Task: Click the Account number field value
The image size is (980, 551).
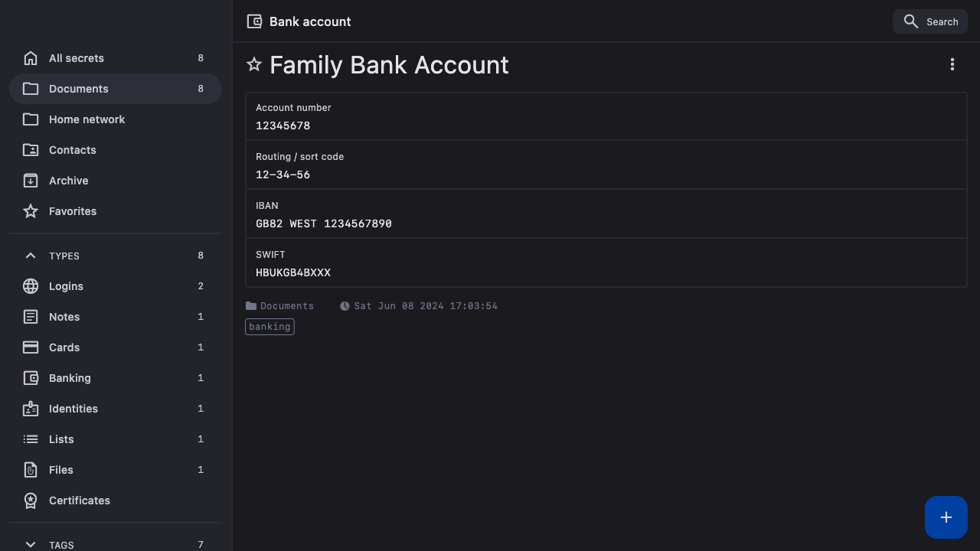Action: coord(283,126)
